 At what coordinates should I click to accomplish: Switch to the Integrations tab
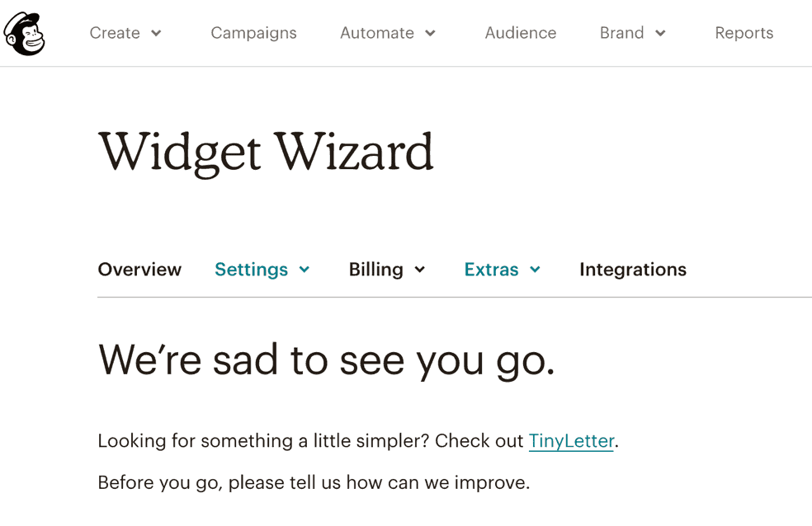tap(633, 270)
